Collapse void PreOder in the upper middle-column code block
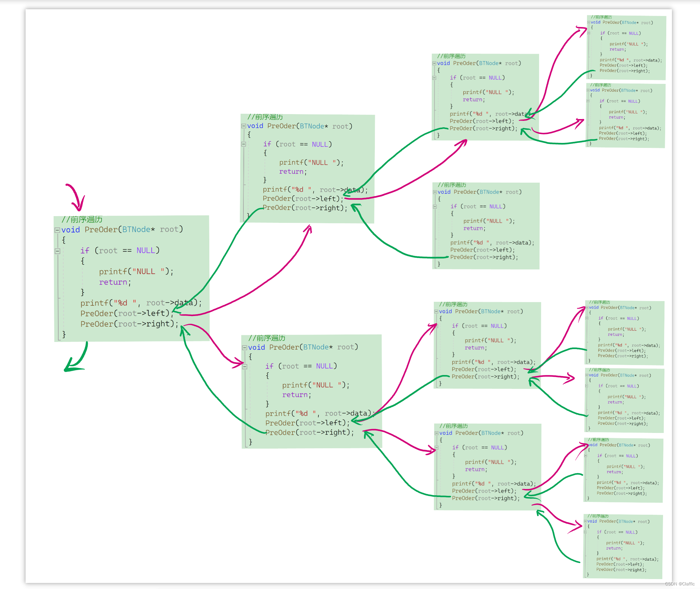 [244, 126]
